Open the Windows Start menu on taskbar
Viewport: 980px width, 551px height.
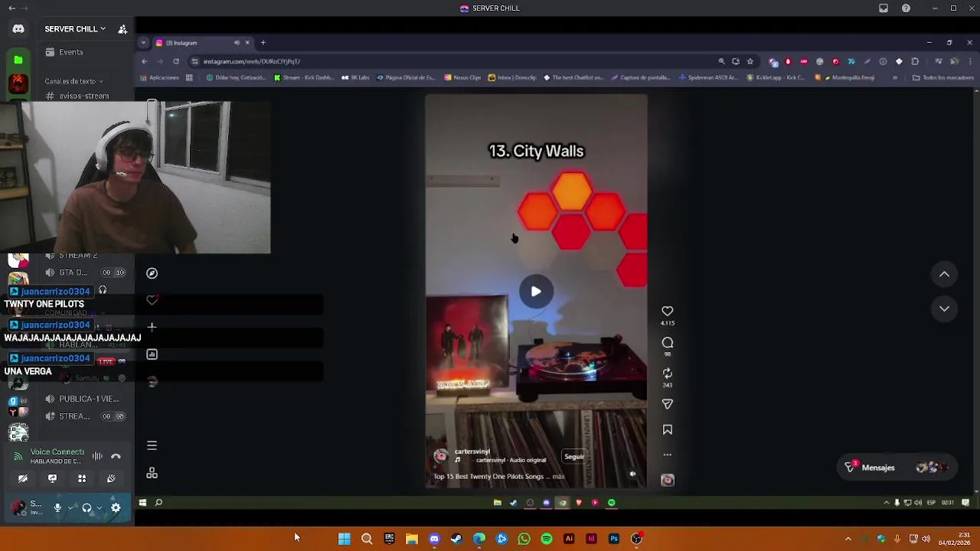coord(344,539)
